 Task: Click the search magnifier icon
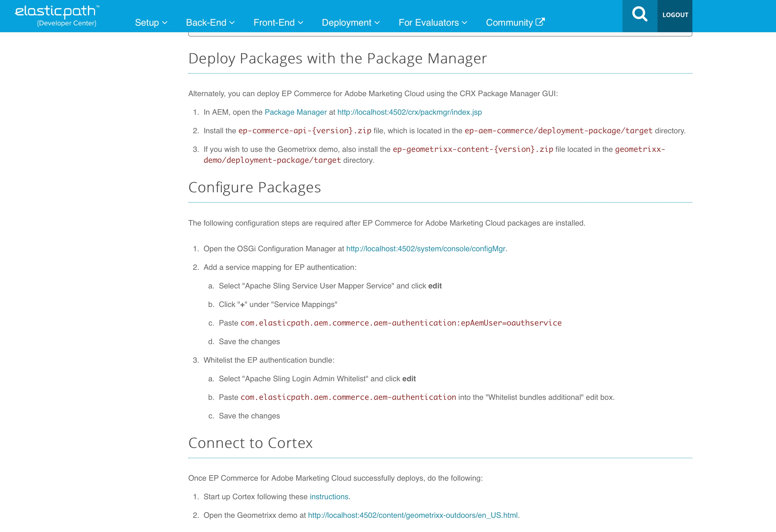click(639, 14)
